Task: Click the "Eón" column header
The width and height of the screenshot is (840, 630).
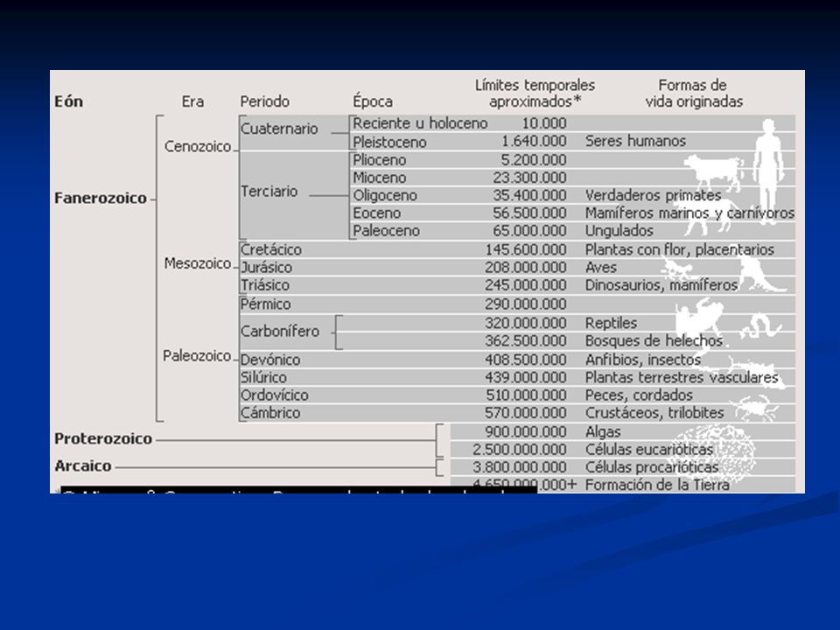Action: pyautogui.click(x=68, y=101)
